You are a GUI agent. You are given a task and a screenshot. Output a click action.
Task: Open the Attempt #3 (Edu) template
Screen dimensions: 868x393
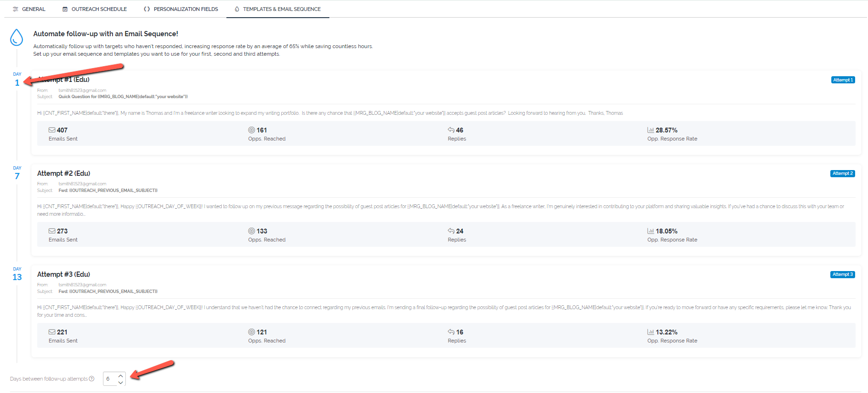[x=64, y=274]
